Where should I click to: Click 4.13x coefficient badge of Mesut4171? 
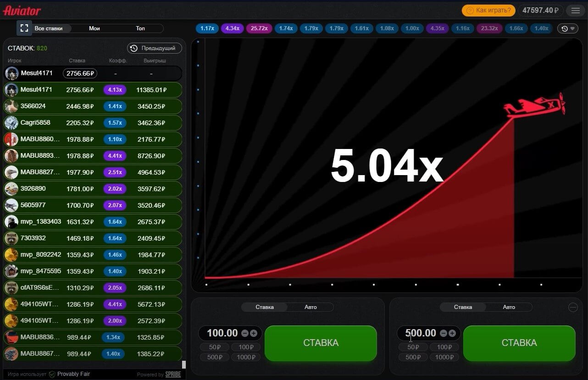click(115, 90)
